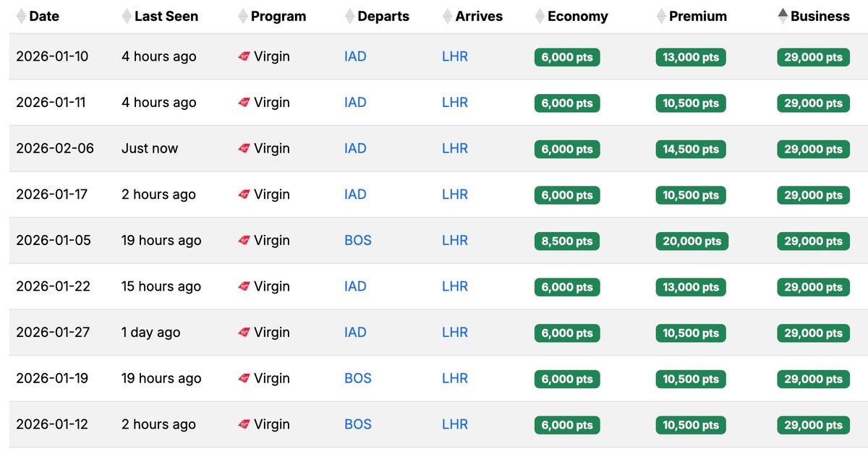Open BOS link in the 2026-01-19 row
Image resolution: width=868 pixels, height=454 pixels.
click(x=357, y=378)
